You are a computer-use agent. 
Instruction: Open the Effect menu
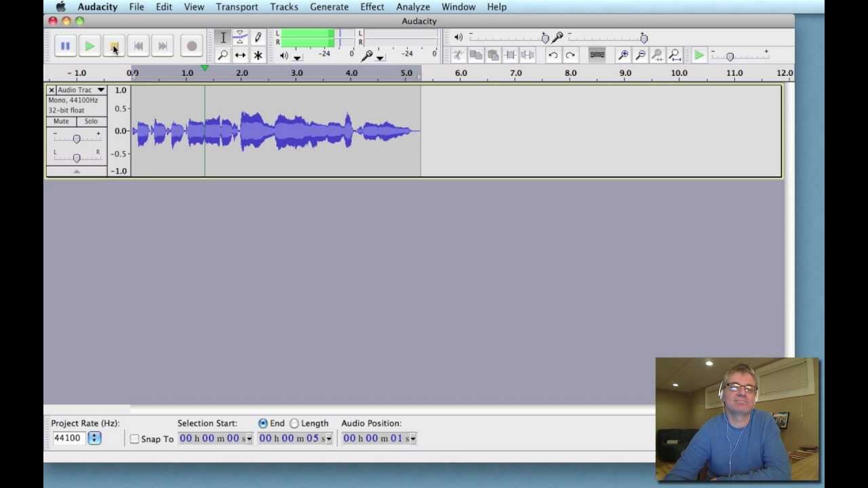tap(372, 7)
